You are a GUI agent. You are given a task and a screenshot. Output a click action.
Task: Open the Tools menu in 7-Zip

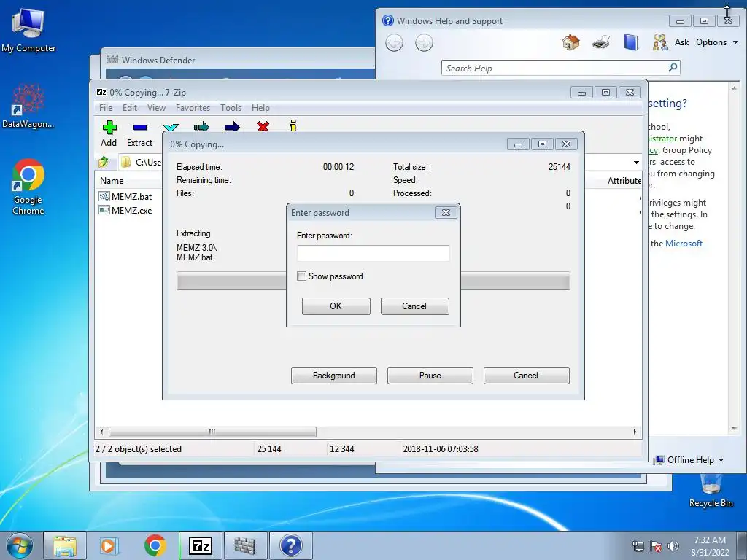coord(231,108)
